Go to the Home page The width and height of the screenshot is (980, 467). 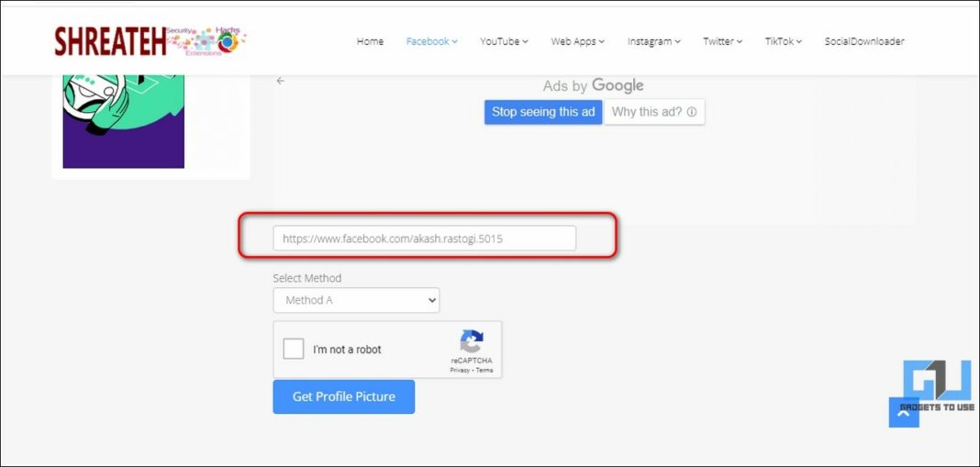click(370, 41)
